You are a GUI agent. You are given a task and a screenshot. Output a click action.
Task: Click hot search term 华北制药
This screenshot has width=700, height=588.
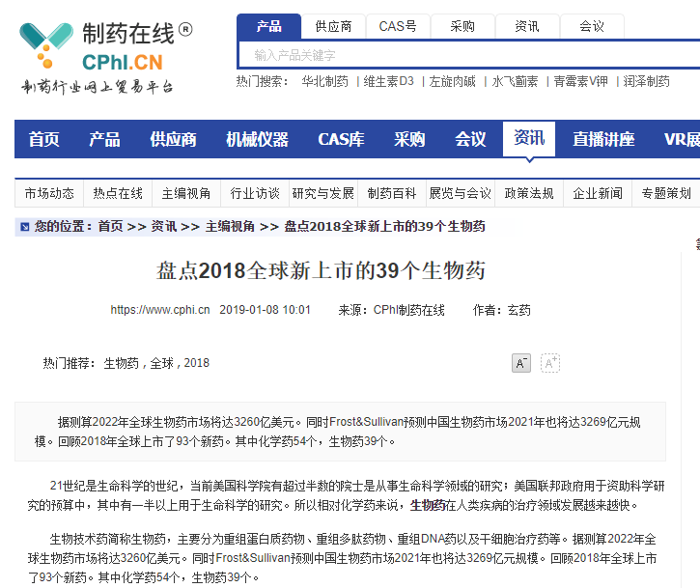pos(324,81)
